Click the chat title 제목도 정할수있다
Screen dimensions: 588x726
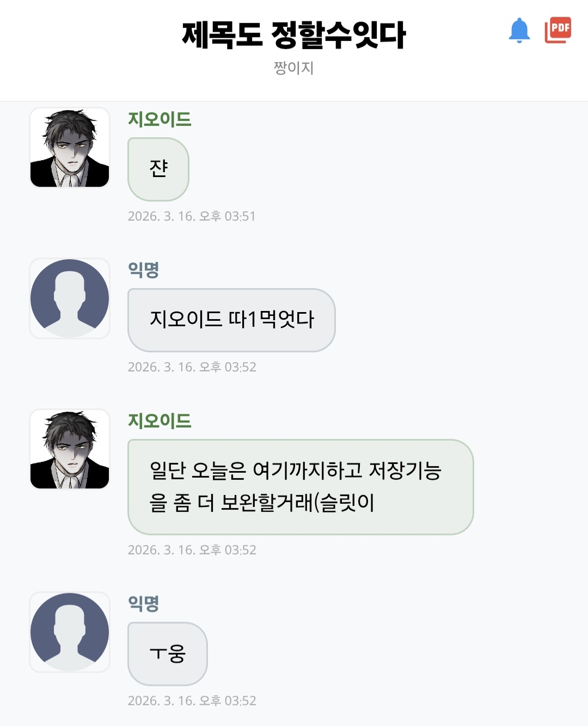(294, 35)
